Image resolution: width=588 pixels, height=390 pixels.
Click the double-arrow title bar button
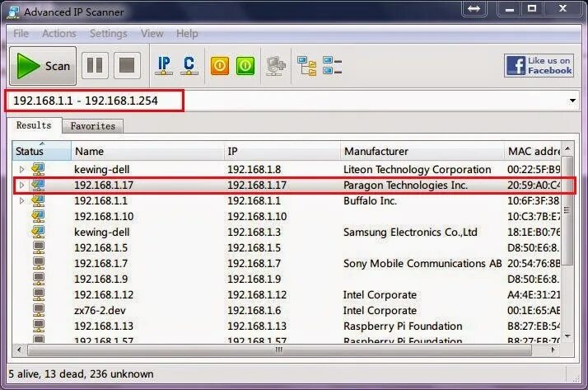pos(474,8)
